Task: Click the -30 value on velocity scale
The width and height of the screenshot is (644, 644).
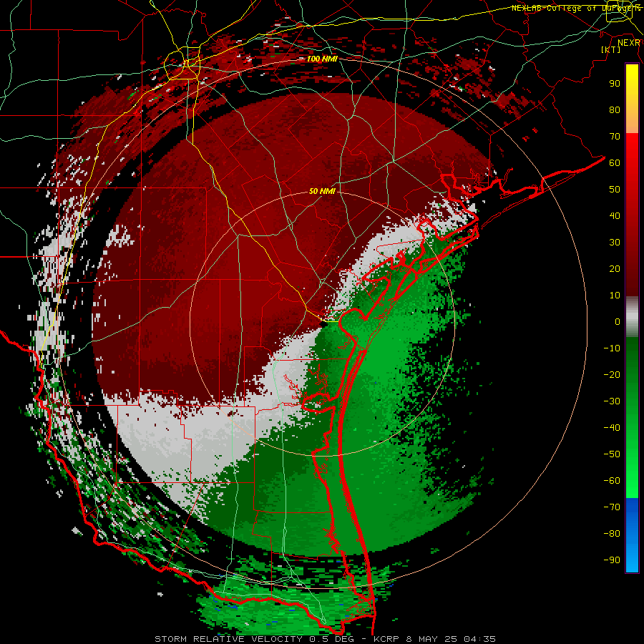Action: point(612,401)
